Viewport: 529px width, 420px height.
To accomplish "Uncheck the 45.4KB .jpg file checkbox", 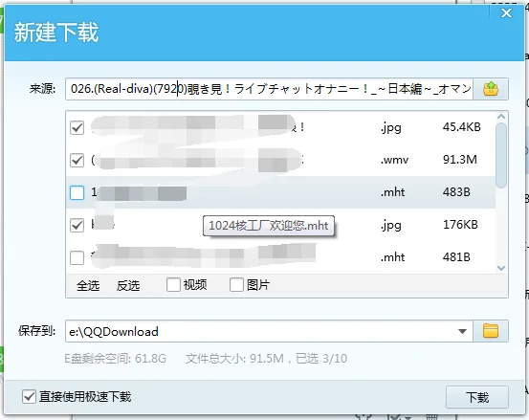I will click(x=77, y=128).
